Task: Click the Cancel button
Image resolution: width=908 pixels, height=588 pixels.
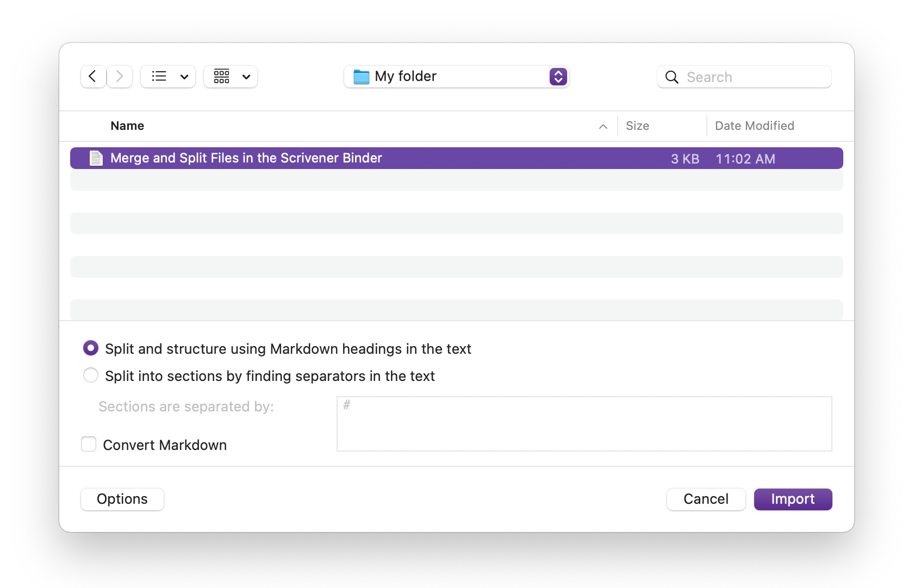Action: (705, 499)
